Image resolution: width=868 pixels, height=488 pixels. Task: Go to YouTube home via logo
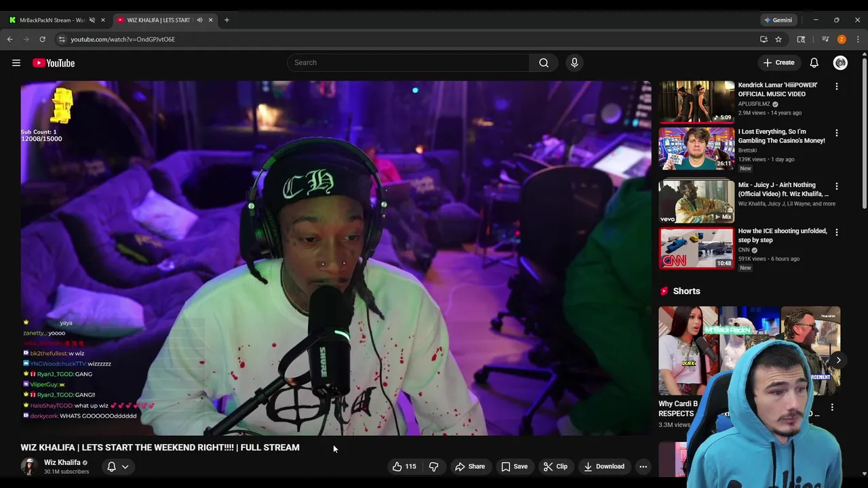point(54,63)
